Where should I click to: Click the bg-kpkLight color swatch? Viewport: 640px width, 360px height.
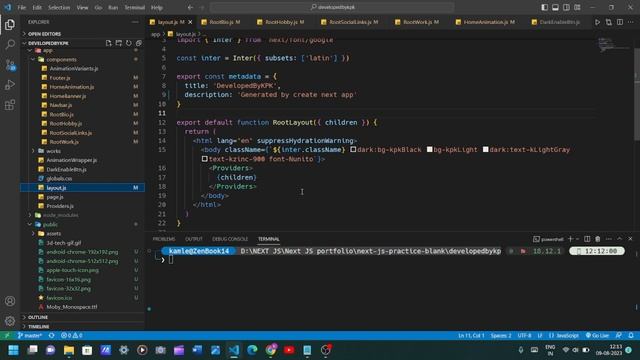pyautogui.click(x=429, y=149)
